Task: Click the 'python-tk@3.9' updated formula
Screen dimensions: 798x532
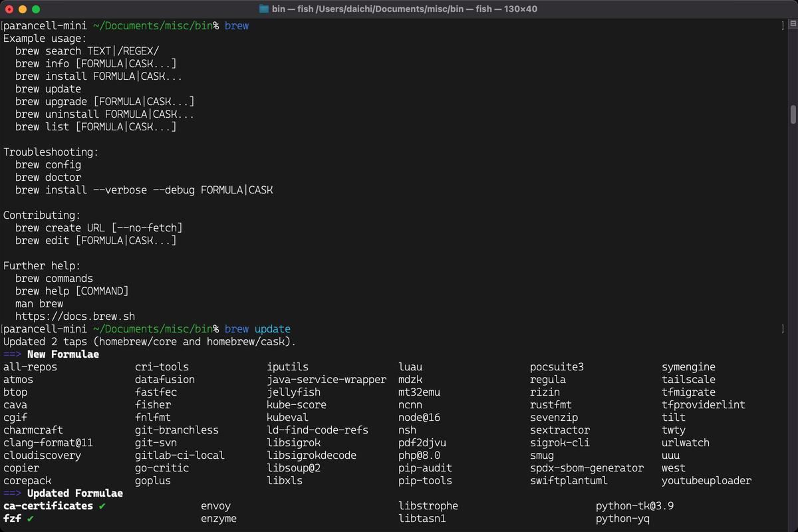Action: (634, 506)
